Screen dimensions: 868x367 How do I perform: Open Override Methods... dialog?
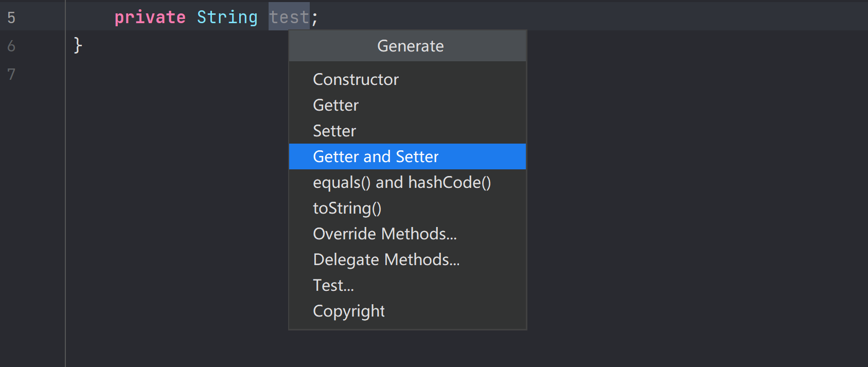pos(384,234)
